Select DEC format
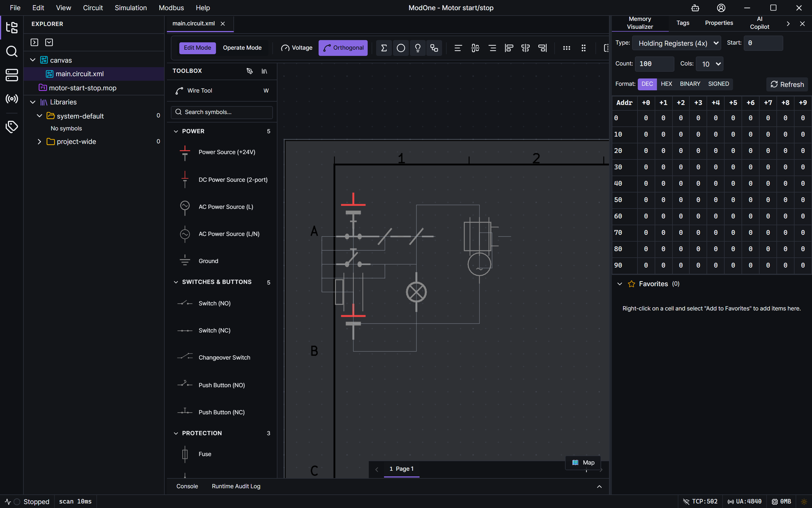The image size is (812, 508). pyautogui.click(x=647, y=84)
